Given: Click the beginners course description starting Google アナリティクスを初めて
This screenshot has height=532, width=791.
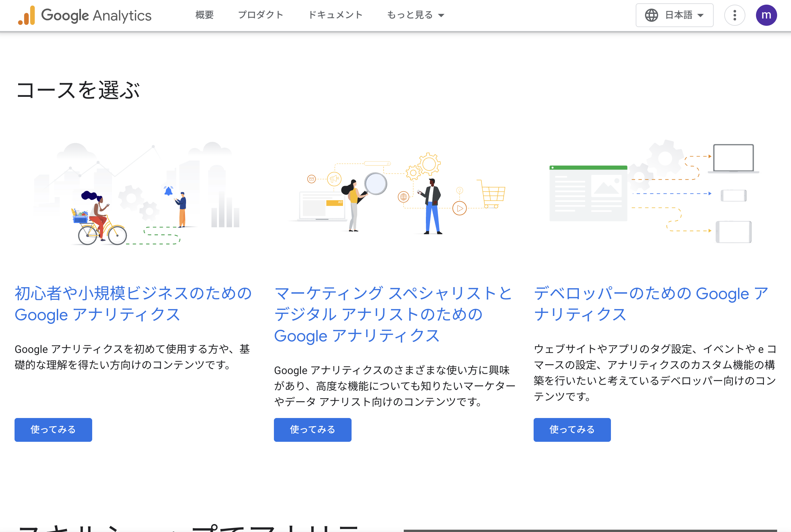Looking at the screenshot, I should [x=132, y=357].
